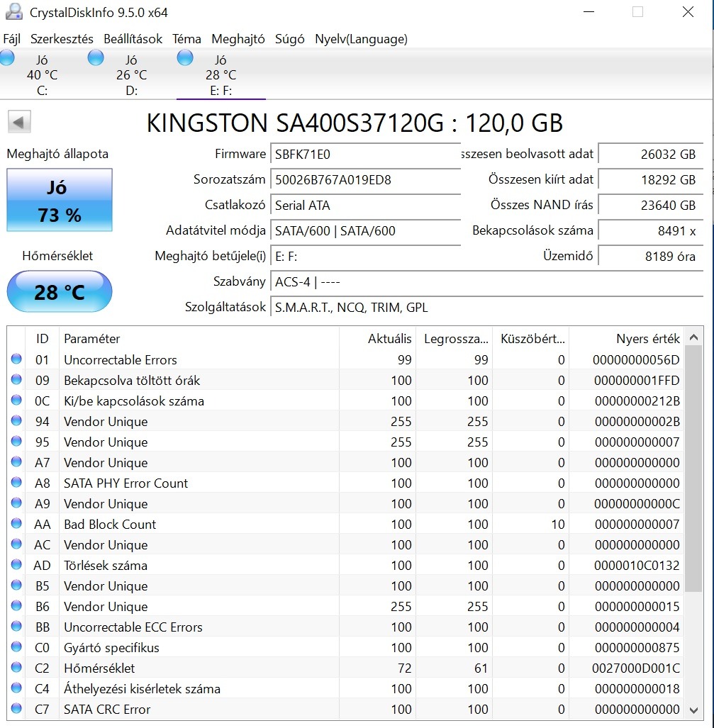Click total writes value 18292 GB
Image resolution: width=714 pixels, height=728 pixels.
(651, 179)
